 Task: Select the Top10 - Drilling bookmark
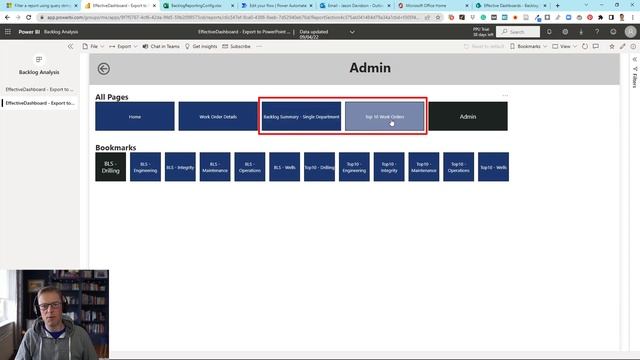(319, 167)
